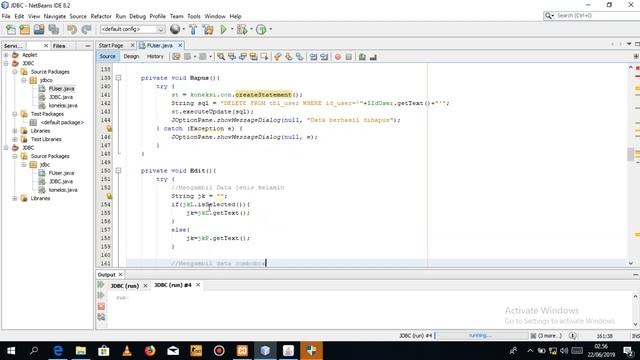Open the Debug Project dropdown arrow

click(251, 29)
